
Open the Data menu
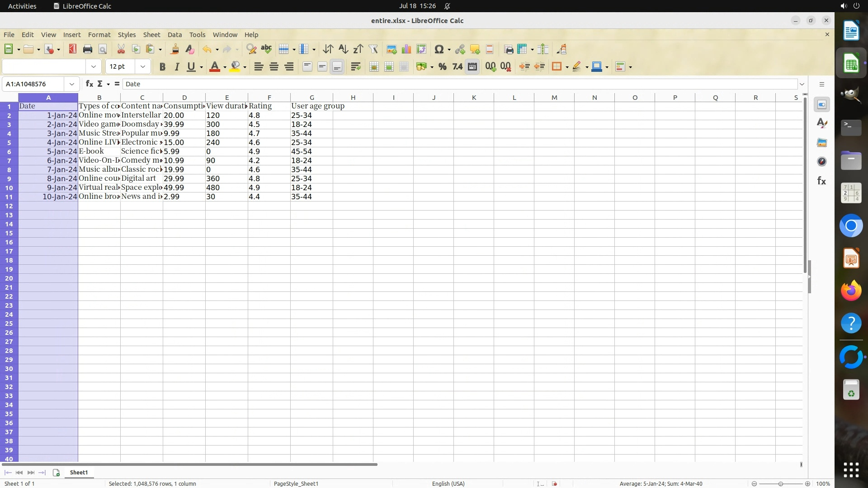(175, 35)
